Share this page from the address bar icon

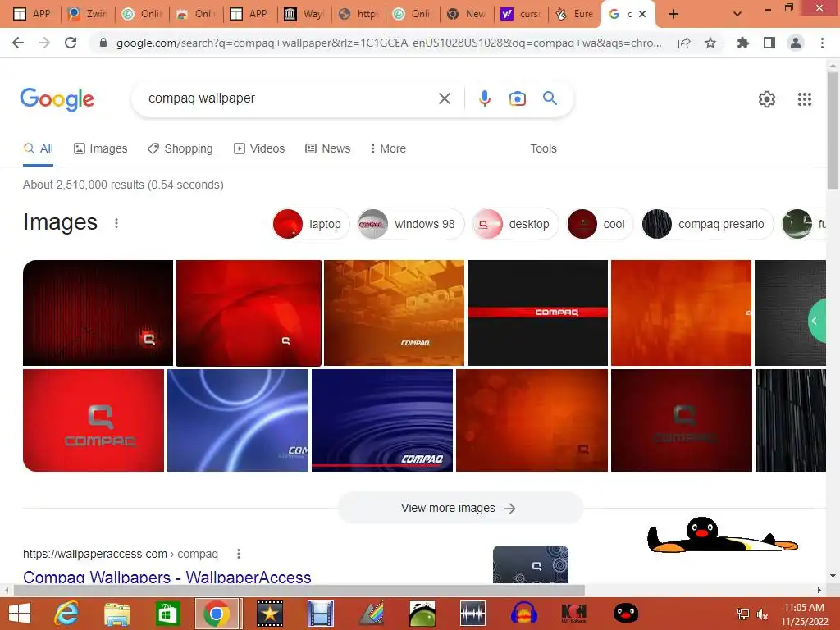click(684, 43)
